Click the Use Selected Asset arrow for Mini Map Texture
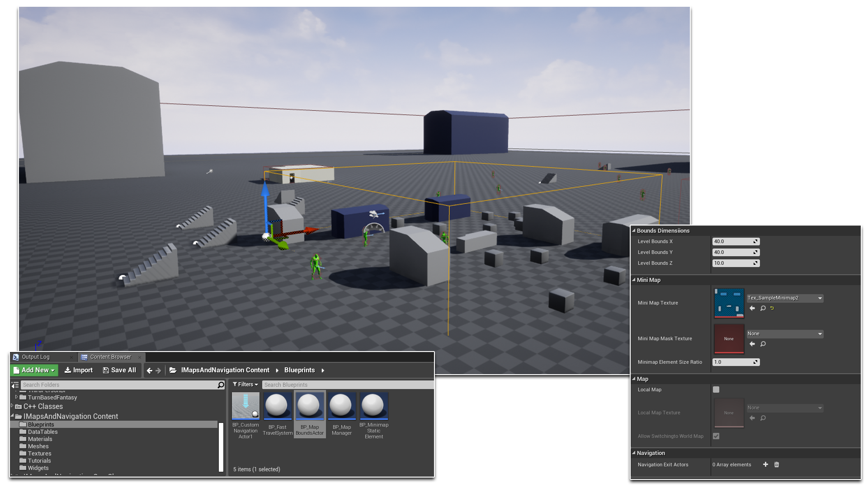The width and height of the screenshot is (868, 488). click(x=752, y=308)
